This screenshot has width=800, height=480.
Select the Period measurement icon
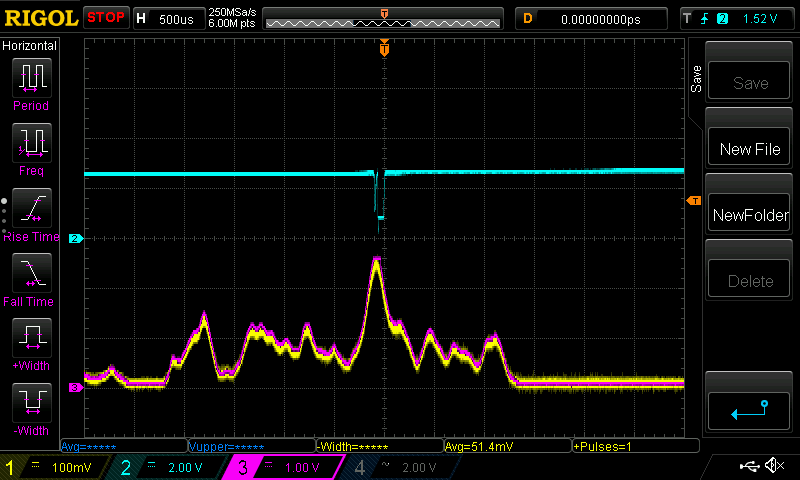click(32, 78)
